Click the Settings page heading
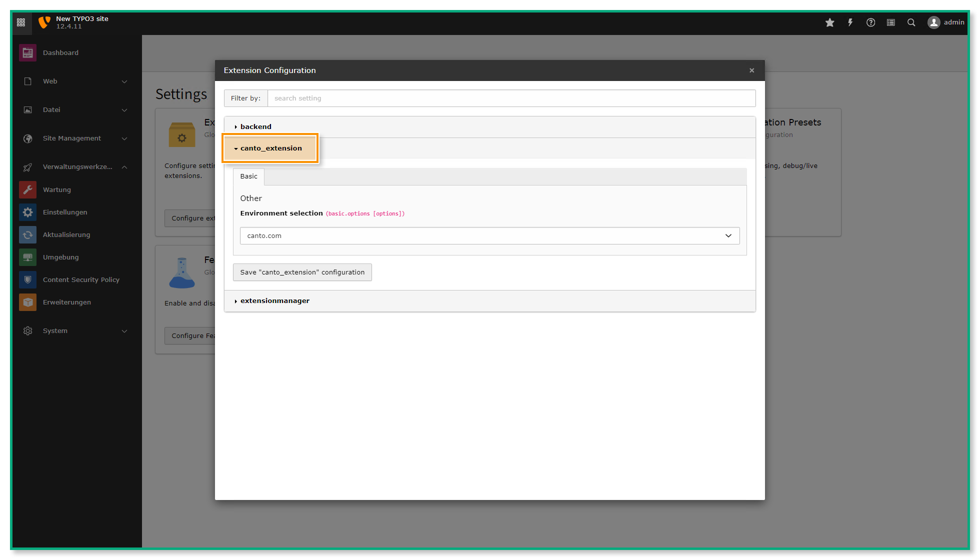 pos(181,94)
